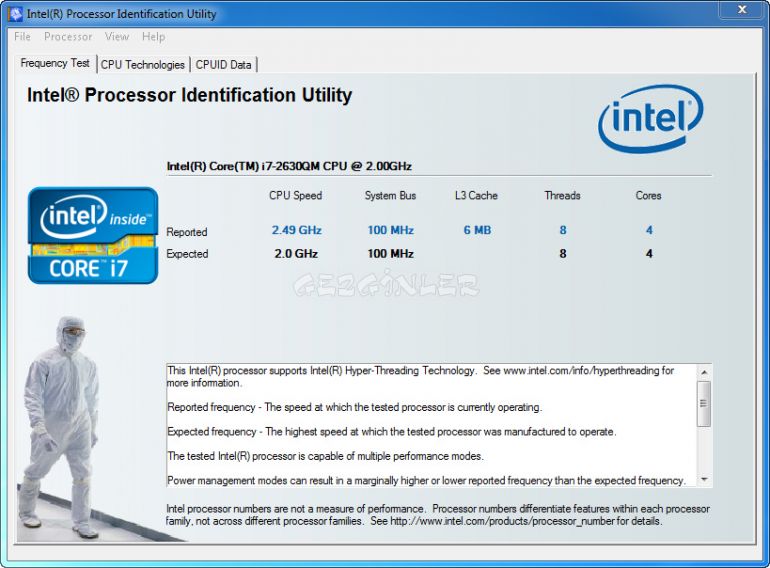Click the Intel logo at top right

pos(651,118)
